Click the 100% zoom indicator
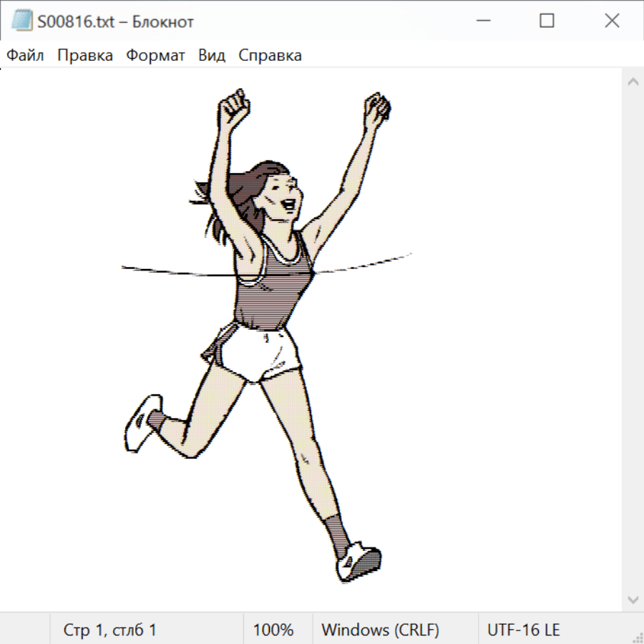The height and width of the screenshot is (644, 644). pos(273,630)
